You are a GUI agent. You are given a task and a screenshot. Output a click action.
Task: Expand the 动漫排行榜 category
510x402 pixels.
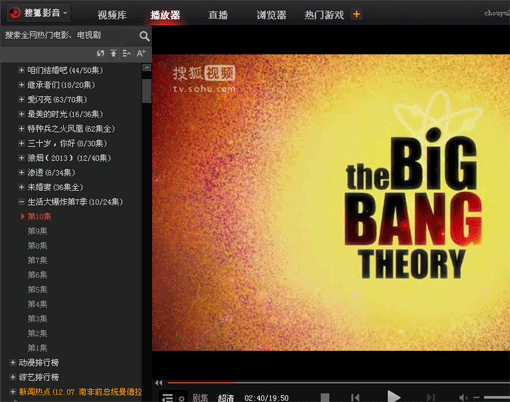[x=13, y=362]
